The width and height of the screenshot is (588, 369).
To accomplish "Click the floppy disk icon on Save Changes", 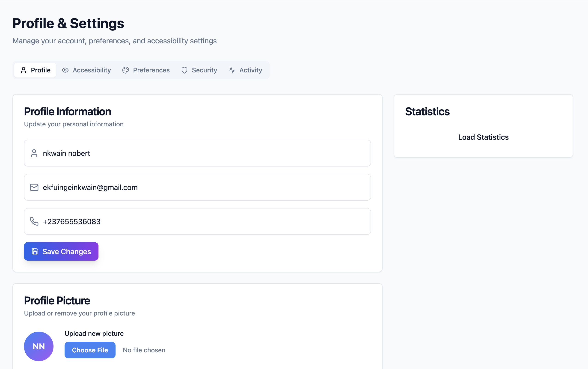I will [x=35, y=251].
